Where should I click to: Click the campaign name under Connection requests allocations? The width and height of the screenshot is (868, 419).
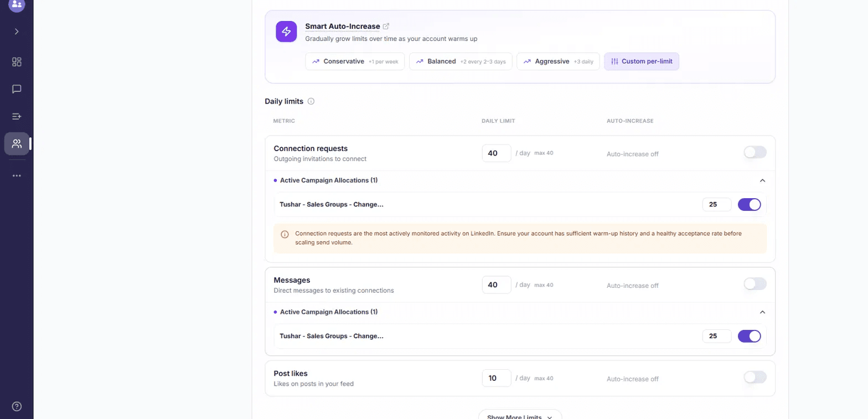(331, 205)
